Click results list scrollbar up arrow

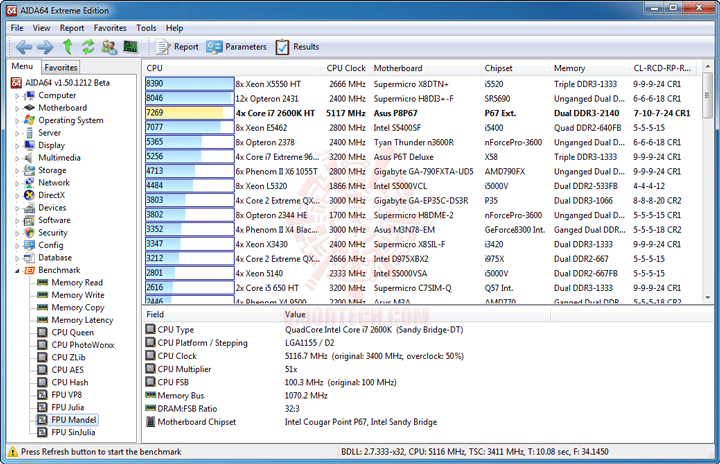[x=708, y=67]
